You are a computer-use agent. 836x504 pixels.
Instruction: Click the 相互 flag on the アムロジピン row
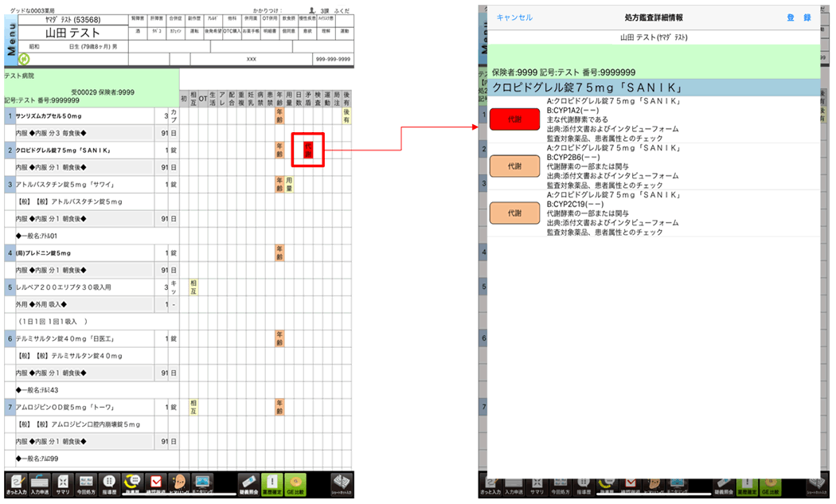[193, 407]
